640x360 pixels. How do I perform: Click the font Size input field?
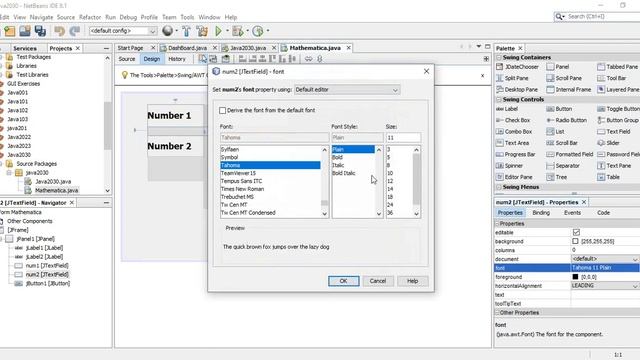click(x=403, y=138)
